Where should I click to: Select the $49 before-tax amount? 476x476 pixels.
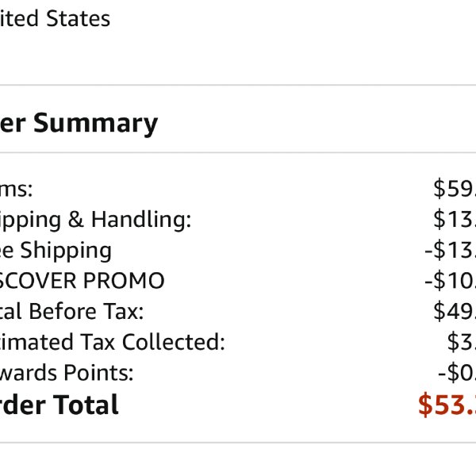[x=455, y=312]
